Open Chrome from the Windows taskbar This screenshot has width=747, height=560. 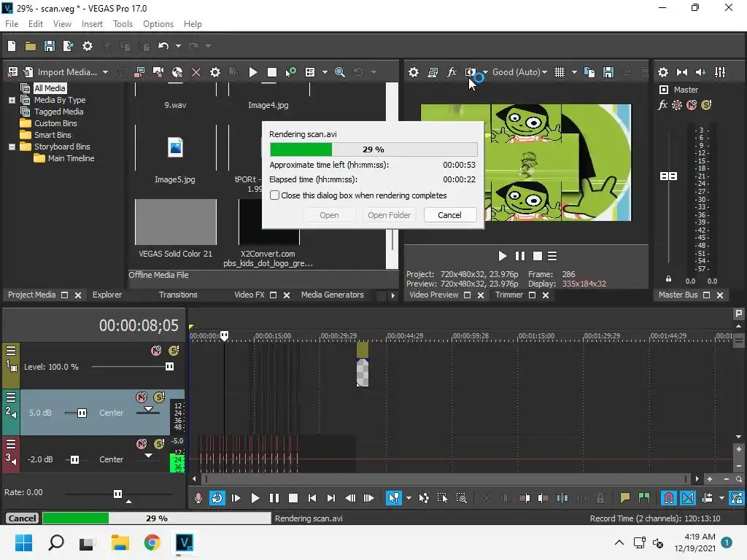pyautogui.click(x=152, y=542)
